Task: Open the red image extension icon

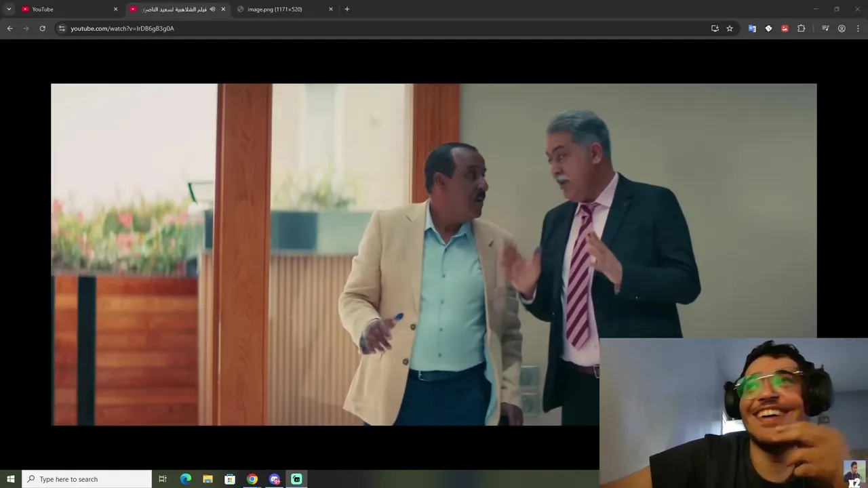Action: 785,28
